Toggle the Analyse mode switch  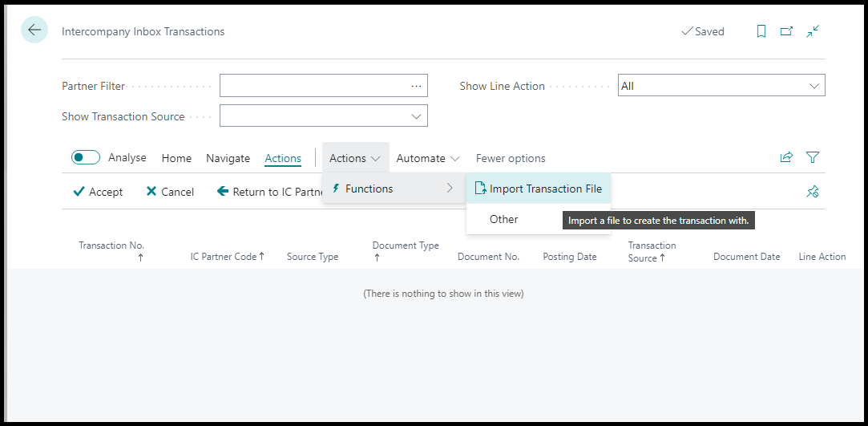(86, 158)
